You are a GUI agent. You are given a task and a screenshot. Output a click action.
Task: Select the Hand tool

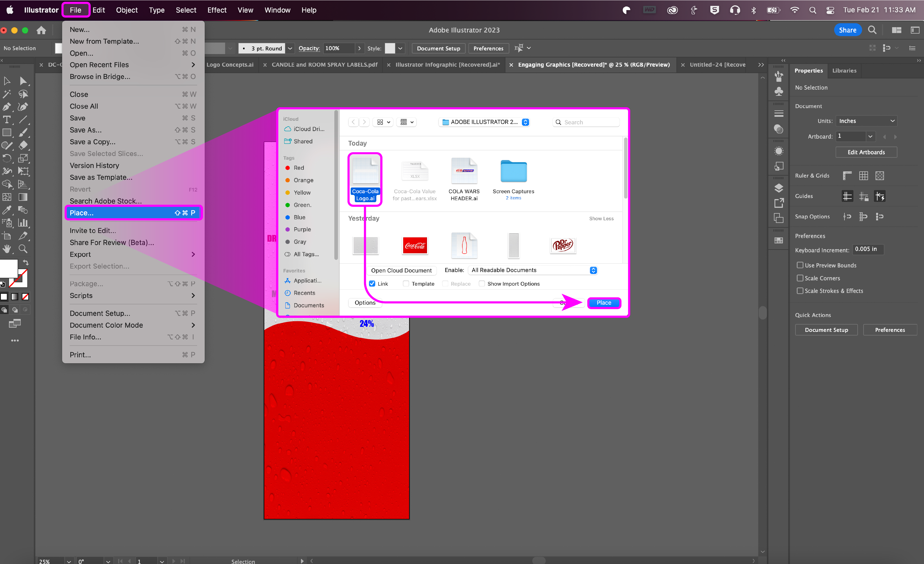7,249
